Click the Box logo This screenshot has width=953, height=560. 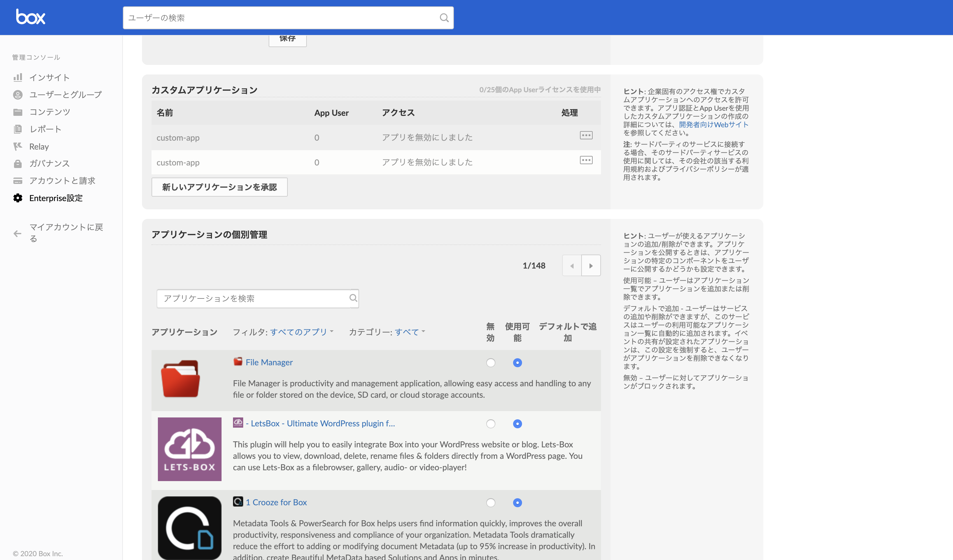31,17
